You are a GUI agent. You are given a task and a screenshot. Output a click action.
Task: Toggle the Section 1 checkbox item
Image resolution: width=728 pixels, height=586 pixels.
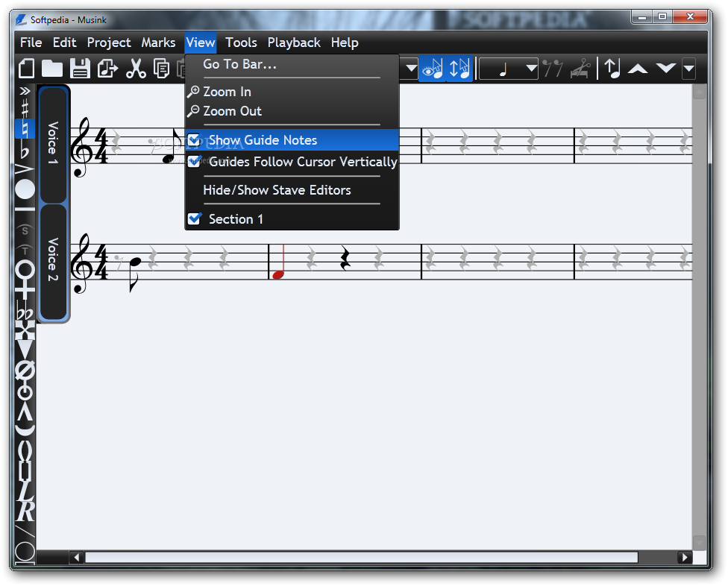point(292,219)
